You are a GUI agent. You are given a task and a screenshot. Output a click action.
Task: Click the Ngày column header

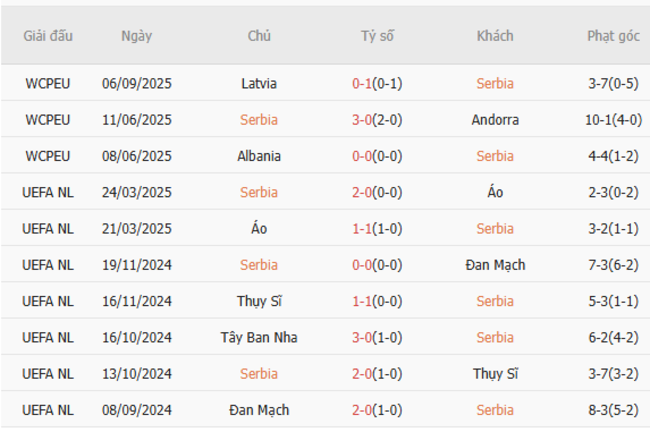click(x=137, y=36)
